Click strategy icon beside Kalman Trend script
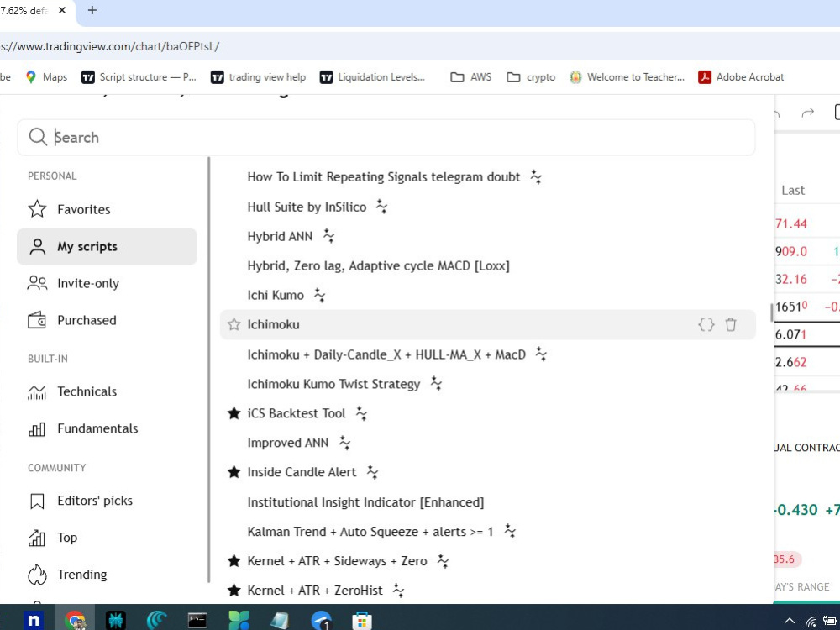 [x=510, y=532]
